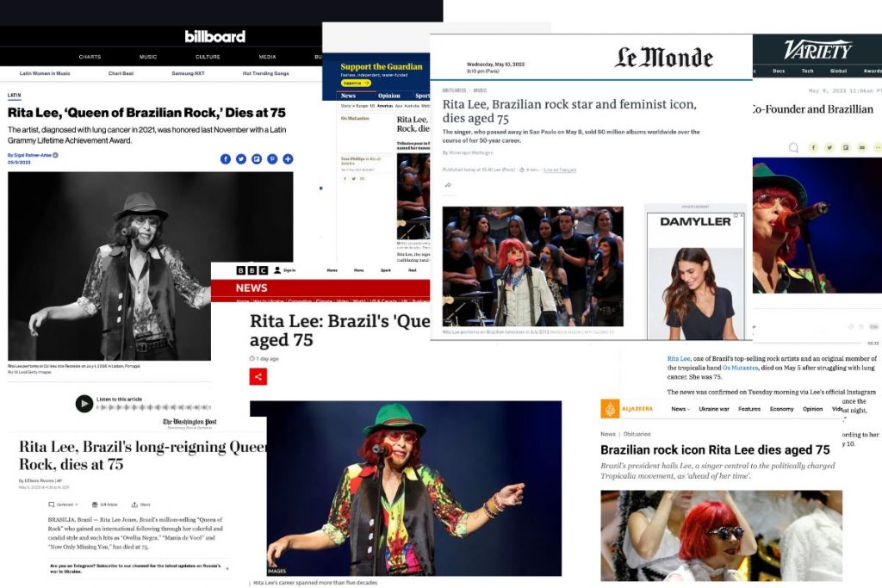Open the Culture menu on Billboard
The image size is (882, 588).
pyautogui.click(x=207, y=56)
